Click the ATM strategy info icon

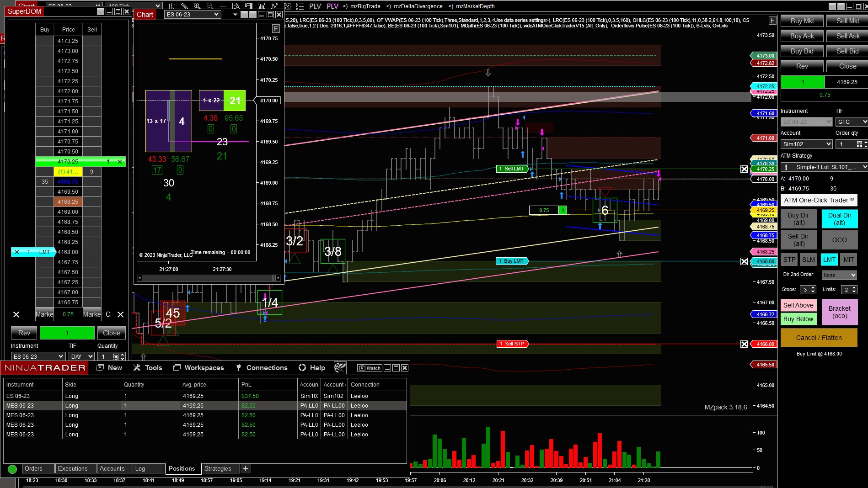coord(786,167)
